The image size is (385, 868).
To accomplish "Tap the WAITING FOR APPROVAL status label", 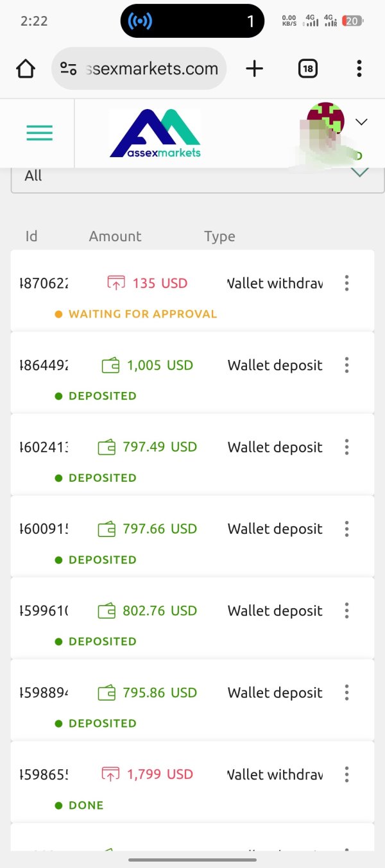I will [x=142, y=314].
